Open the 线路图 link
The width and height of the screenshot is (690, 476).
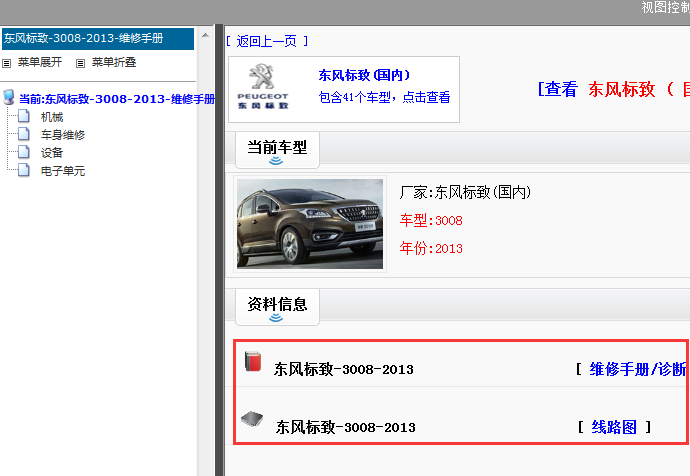(614, 427)
